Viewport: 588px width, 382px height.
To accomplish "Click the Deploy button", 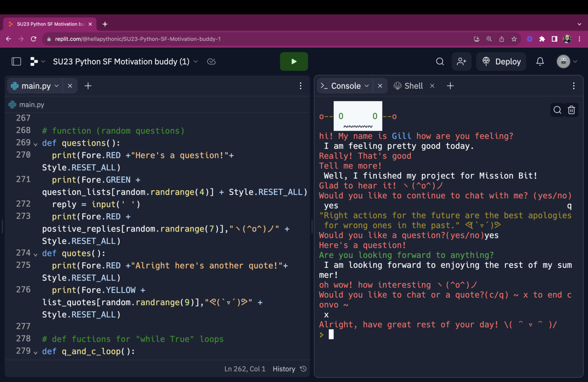I will [501, 62].
